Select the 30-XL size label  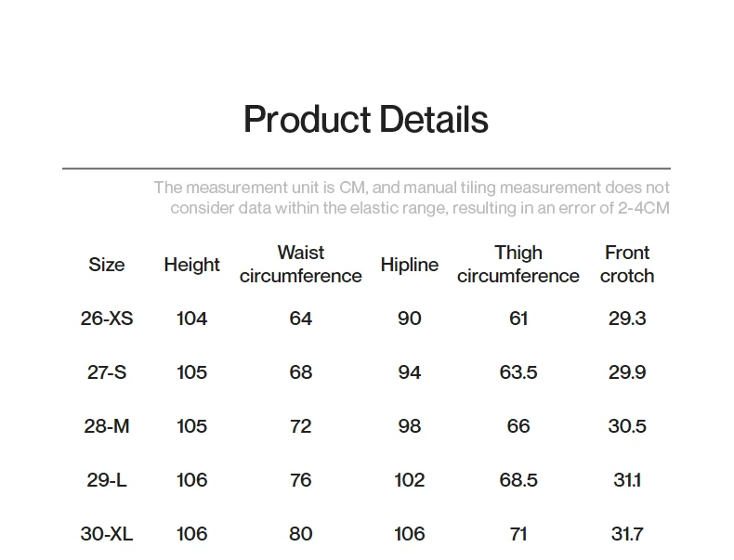pyautogui.click(x=107, y=534)
